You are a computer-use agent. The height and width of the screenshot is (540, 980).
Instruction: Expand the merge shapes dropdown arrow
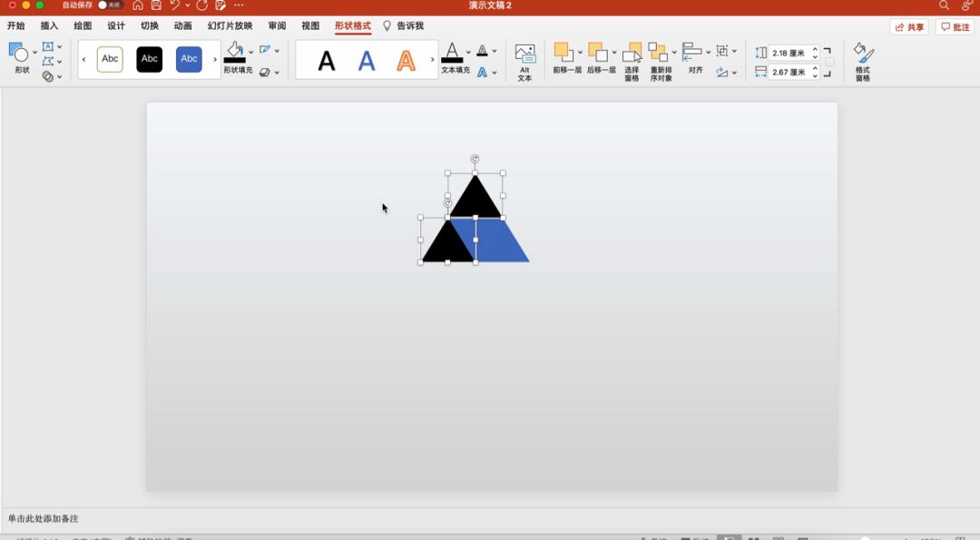pos(59,76)
